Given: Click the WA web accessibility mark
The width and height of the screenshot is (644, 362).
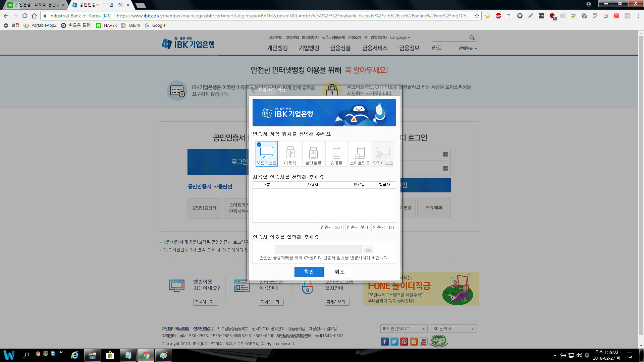Looking at the screenshot, I should click(x=439, y=341).
